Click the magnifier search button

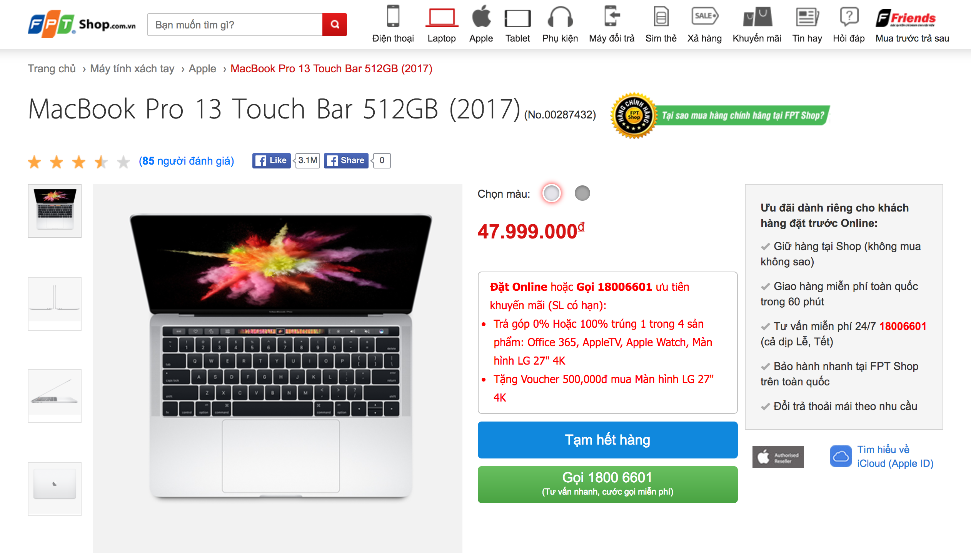click(335, 25)
